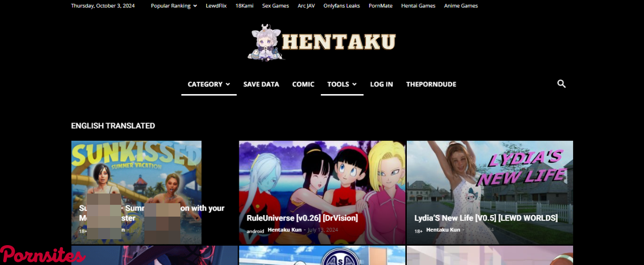The height and width of the screenshot is (265, 644).
Task: Open THEPORNDUDE menu item
Action: (x=431, y=84)
